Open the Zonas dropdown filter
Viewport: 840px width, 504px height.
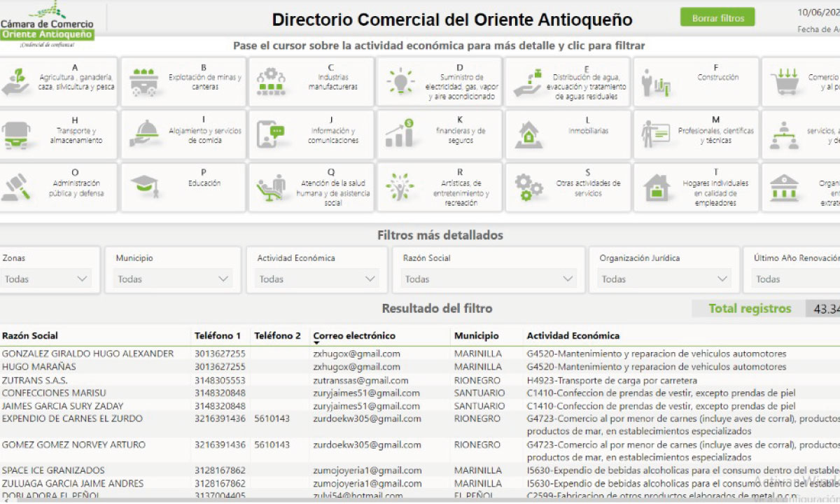click(x=46, y=279)
